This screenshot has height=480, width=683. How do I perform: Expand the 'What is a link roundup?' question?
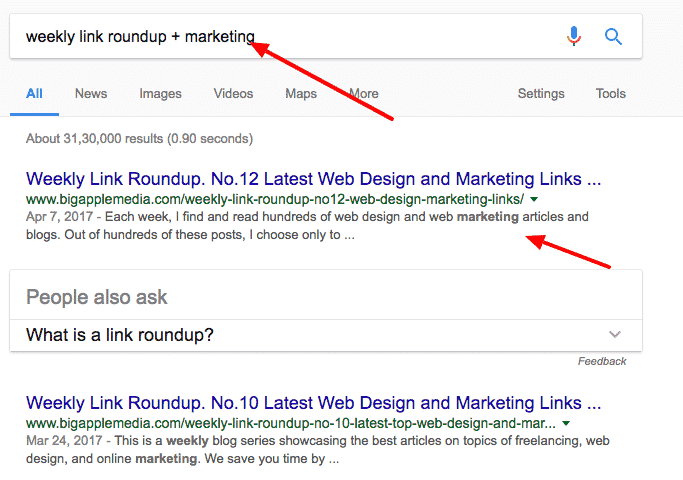coord(325,335)
